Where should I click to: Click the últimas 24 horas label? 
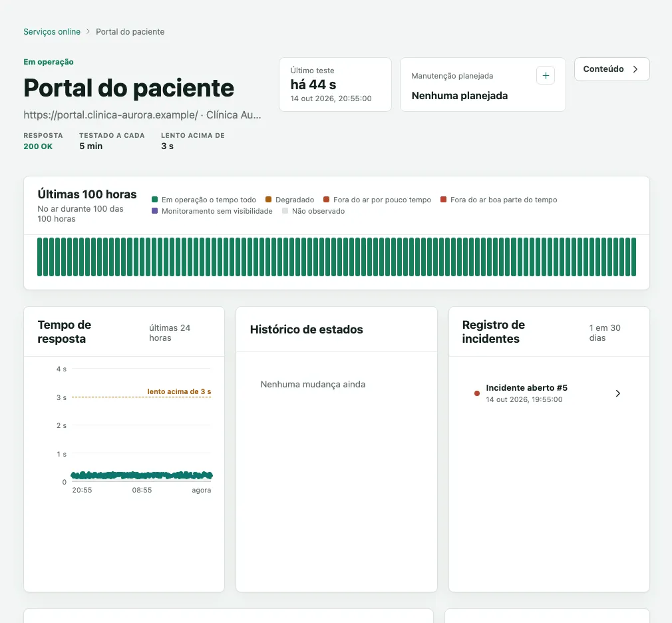pyautogui.click(x=170, y=333)
